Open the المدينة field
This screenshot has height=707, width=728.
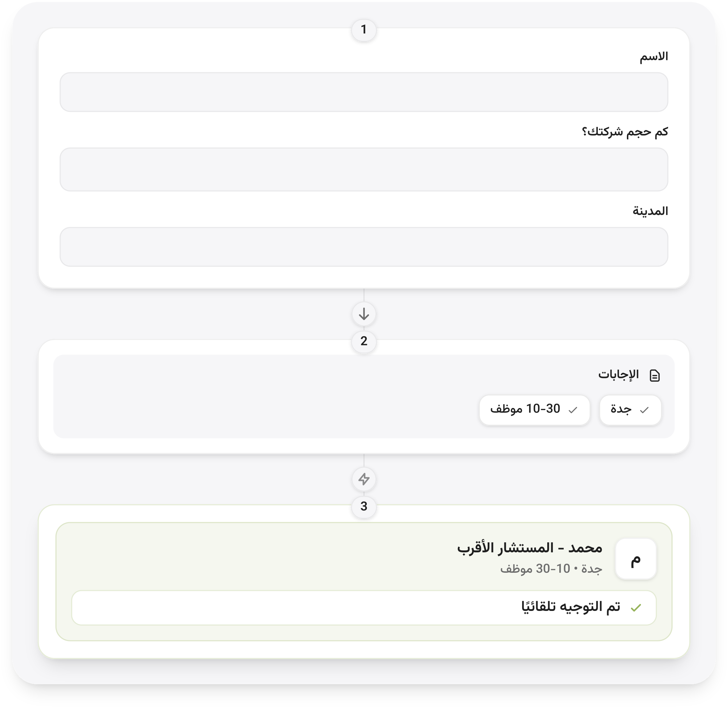(363, 247)
